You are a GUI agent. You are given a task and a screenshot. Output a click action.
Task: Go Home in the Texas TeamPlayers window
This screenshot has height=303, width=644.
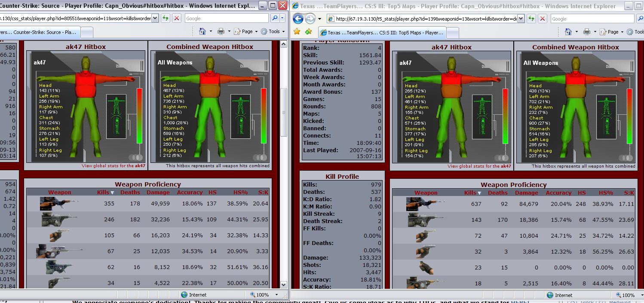click(568, 32)
